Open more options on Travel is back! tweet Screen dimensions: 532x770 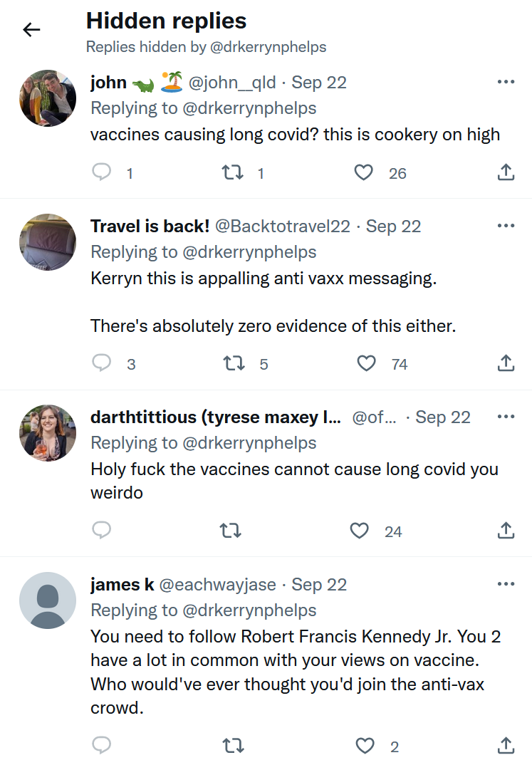(506, 226)
